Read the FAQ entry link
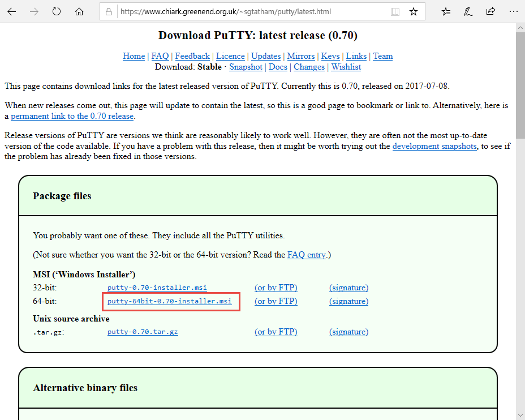Screen dimensions: 525x420 point(307,255)
